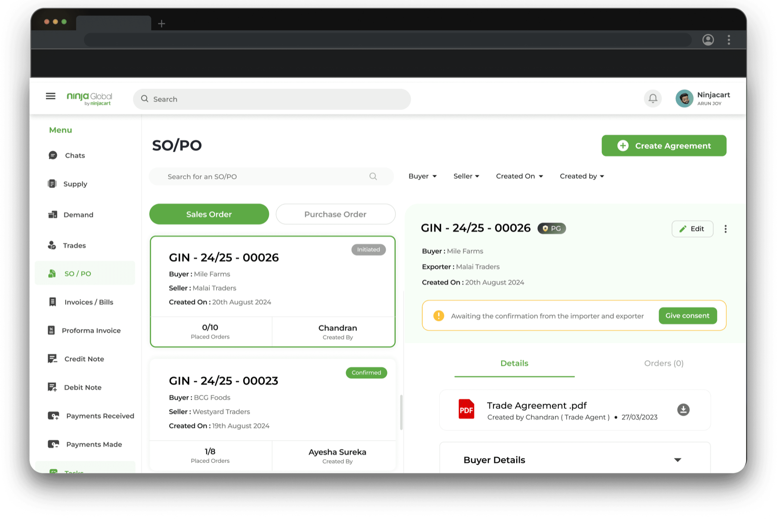The height and width of the screenshot is (532, 780).
Task: Open browser three-dot menu
Action: click(x=729, y=40)
